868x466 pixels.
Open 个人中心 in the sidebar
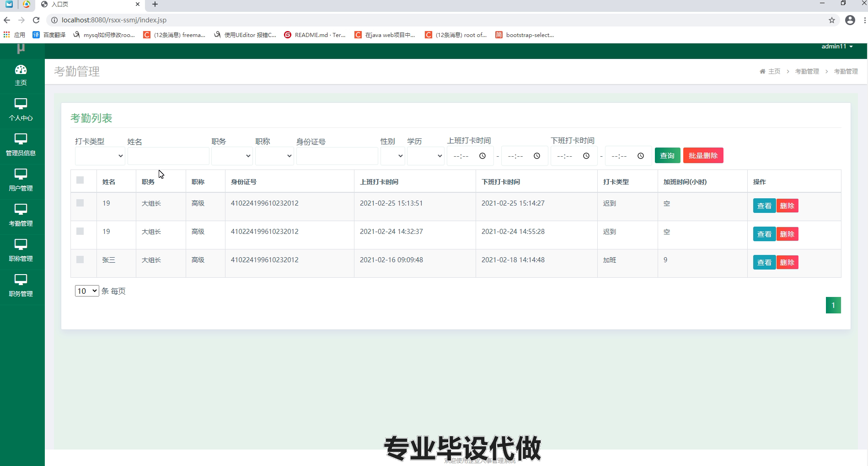pos(21,110)
